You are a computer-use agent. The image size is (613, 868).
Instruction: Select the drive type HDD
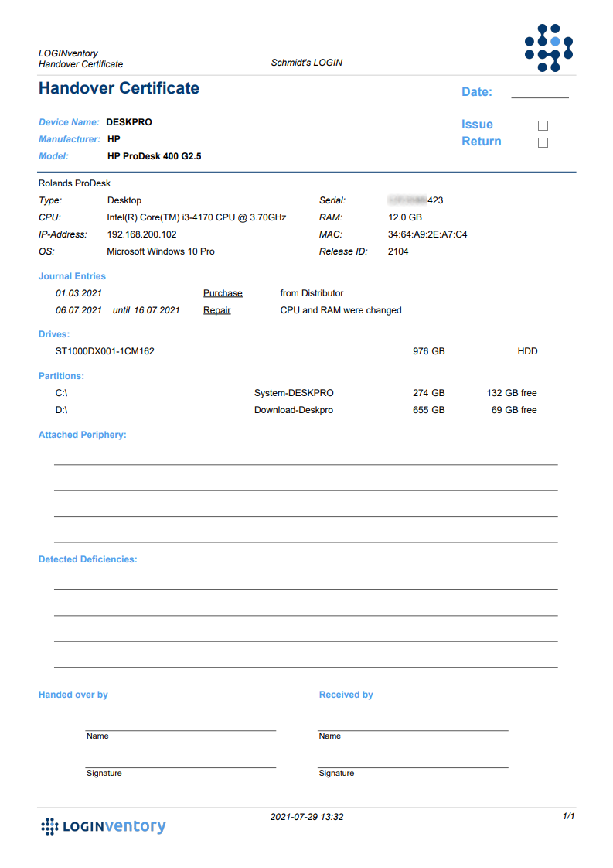click(x=528, y=351)
